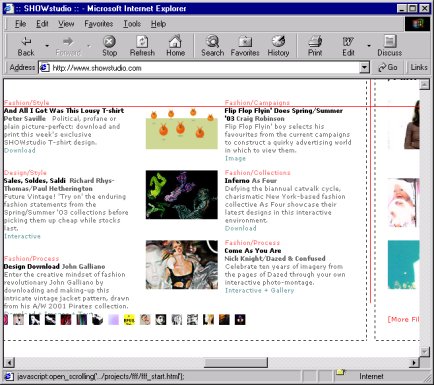Click the last purple-dark icon in the thumbnail strip
Viewport: 434px width, 385px height.
(240, 320)
